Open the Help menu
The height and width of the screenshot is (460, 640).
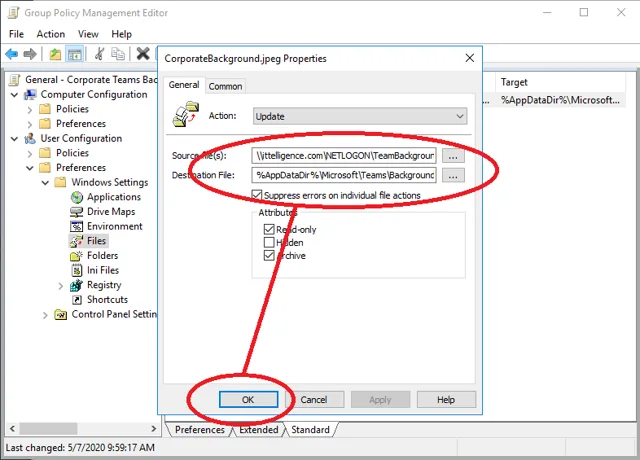point(121,34)
